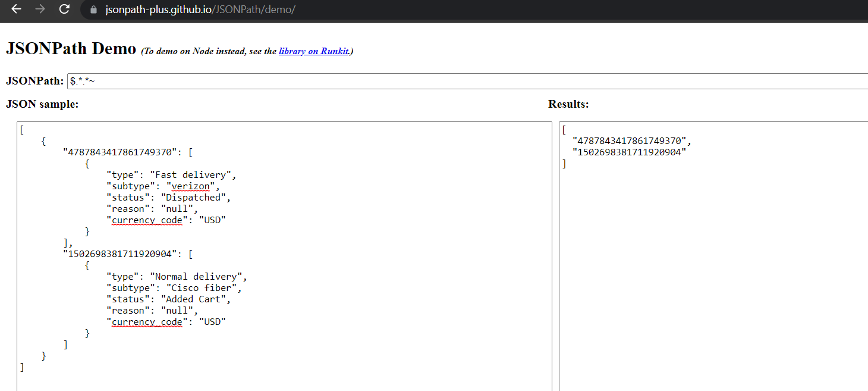The height and width of the screenshot is (391, 868).
Task: Click the "Dispatched" status line
Action: tap(169, 198)
